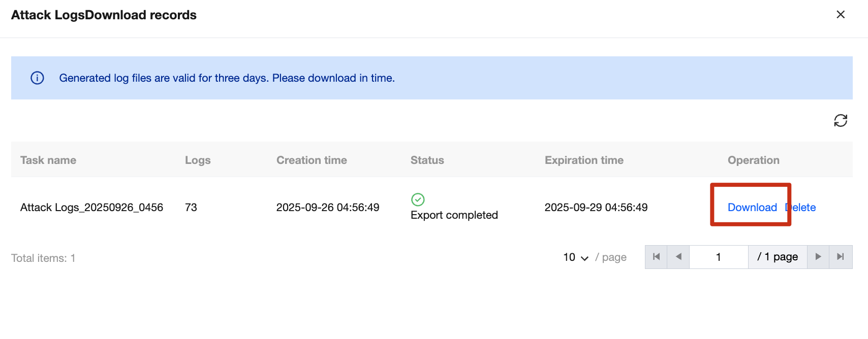
Task: Click the Total items count text
Action: point(43,258)
